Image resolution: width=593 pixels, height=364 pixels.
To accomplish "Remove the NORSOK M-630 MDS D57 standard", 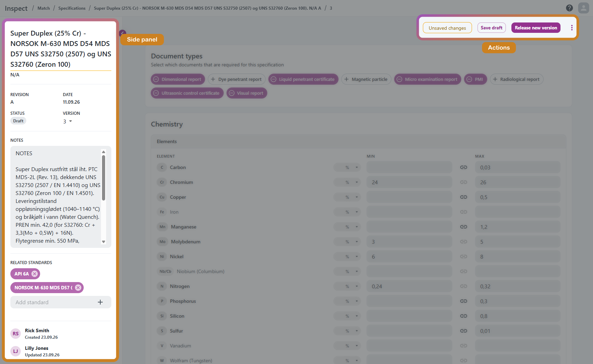I will (78, 288).
